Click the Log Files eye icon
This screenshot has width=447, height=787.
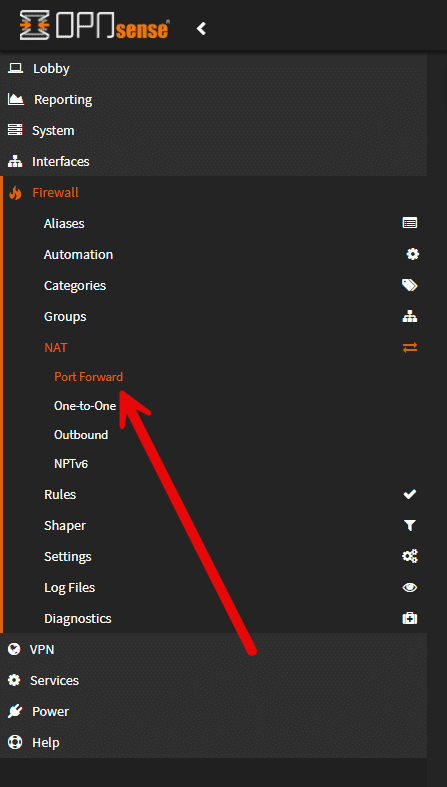click(410, 587)
